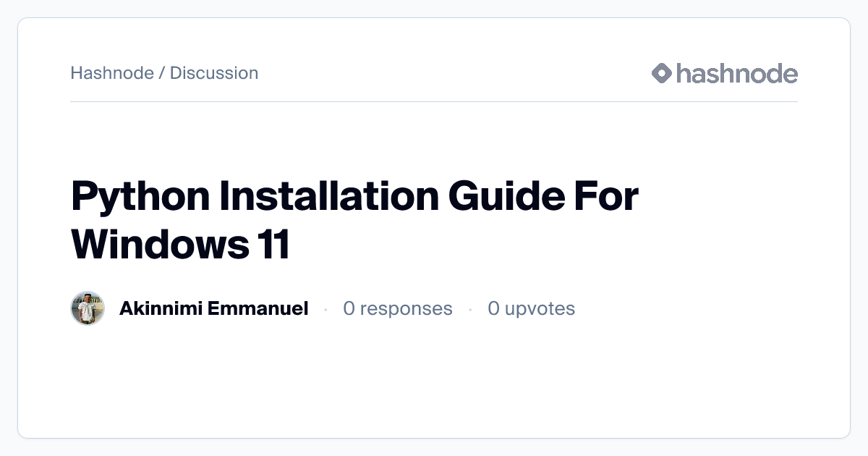The height and width of the screenshot is (456, 868).
Task: Click the horizontal divider under the header
Action: tap(434, 101)
